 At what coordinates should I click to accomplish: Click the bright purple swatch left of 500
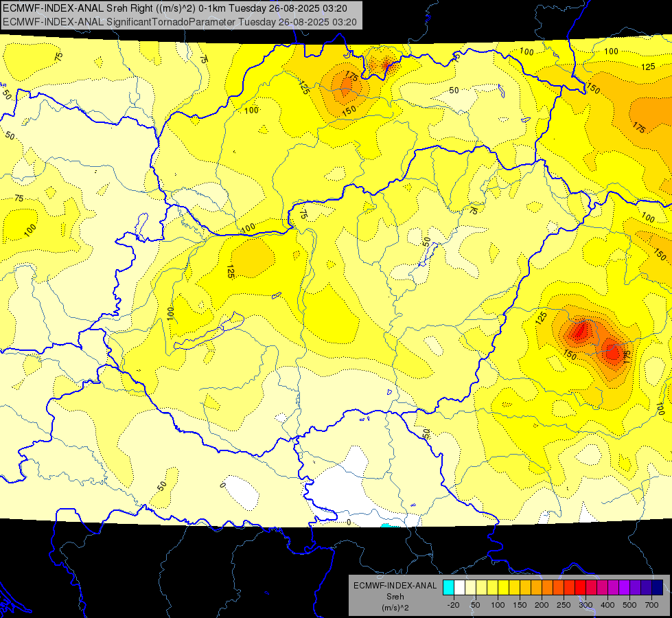(625, 587)
